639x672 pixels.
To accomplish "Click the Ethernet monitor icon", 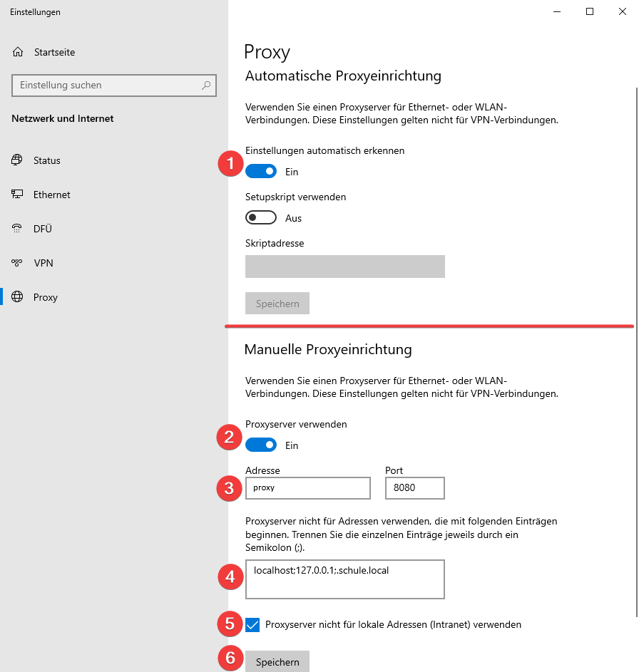I will pyautogui.click(x=17, y=194).
